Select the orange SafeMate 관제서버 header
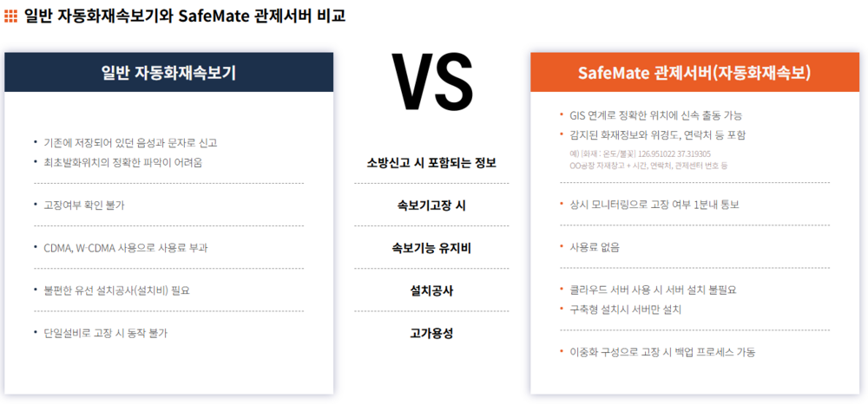Viewport: 868px width, 404px height. click(694, 73)
